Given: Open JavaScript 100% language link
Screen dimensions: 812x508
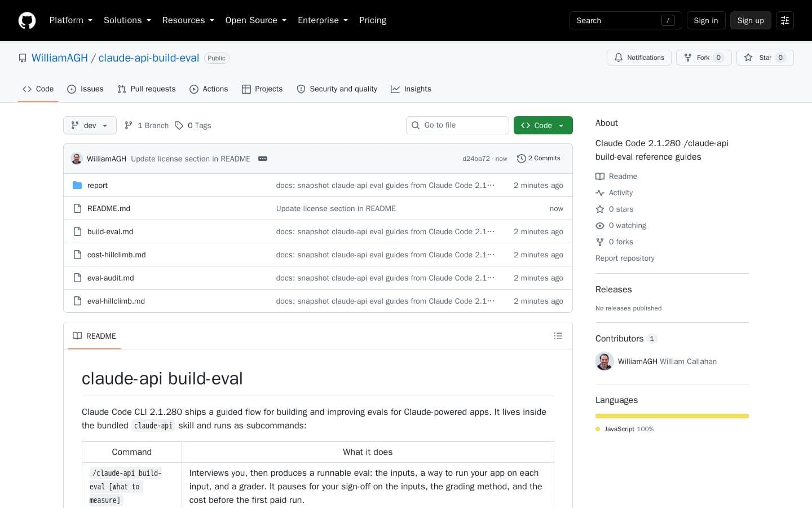Looking at the screenshot, I should 625,429.
